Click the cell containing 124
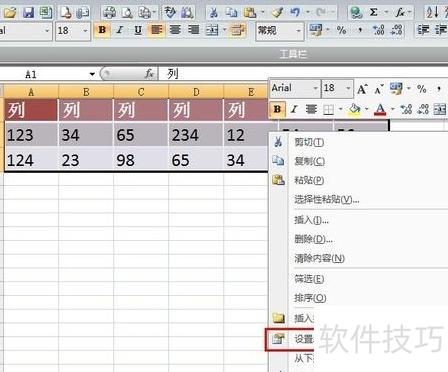 [x=31, y=160]
